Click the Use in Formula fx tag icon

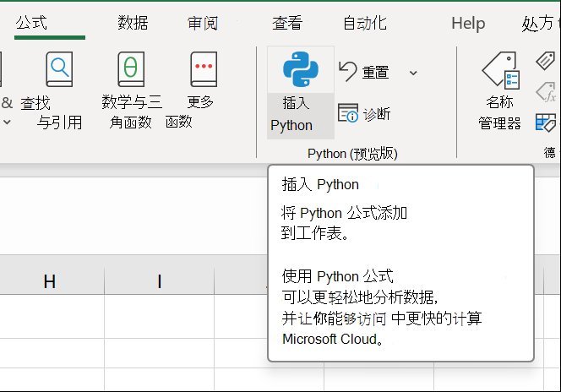(x=546, y=91)
